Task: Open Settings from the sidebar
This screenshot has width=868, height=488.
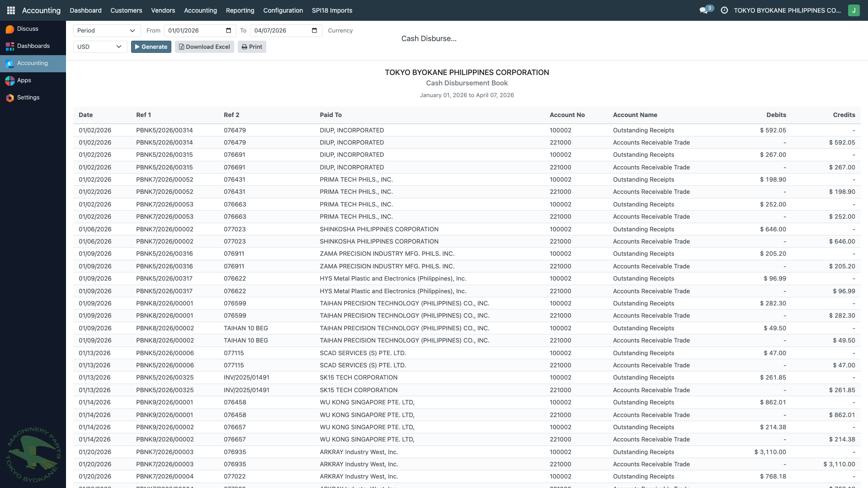Action: point(28,98)
